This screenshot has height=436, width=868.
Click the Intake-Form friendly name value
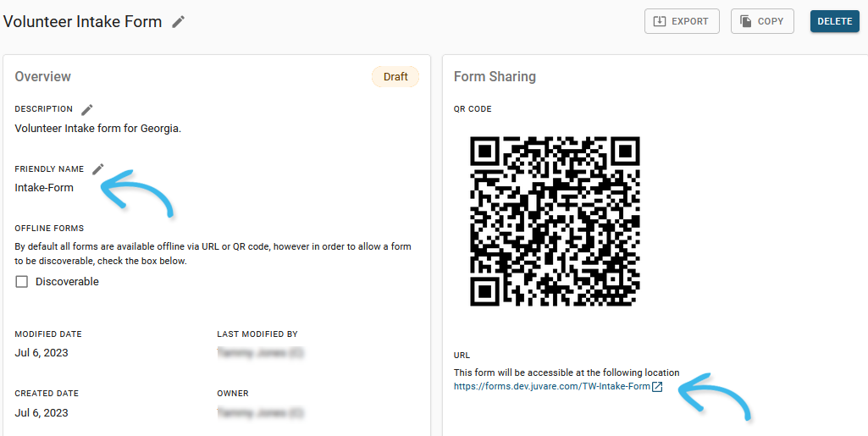pyautogui.click(x=44, y=188)
